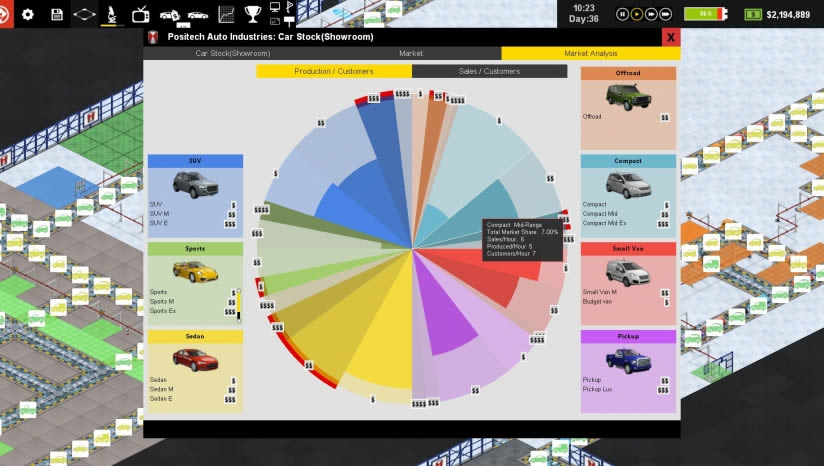
Task: Click the yellow sports car thumbnail
Action: click(x=195, y=272)
